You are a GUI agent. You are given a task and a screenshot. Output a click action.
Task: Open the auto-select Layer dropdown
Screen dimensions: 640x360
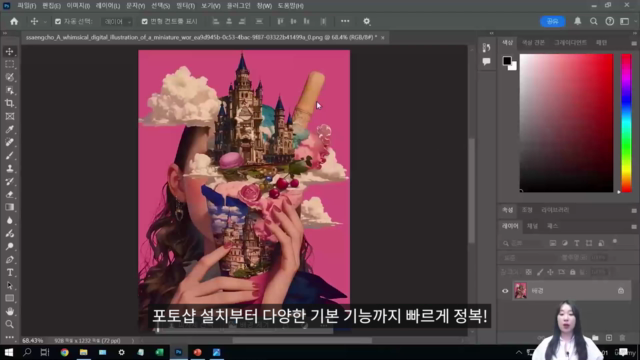117,22
